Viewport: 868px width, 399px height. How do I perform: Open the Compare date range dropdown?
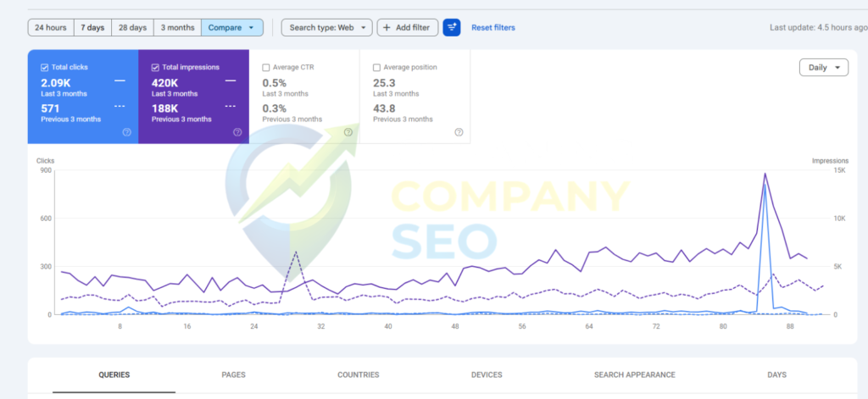pos(232,28)
